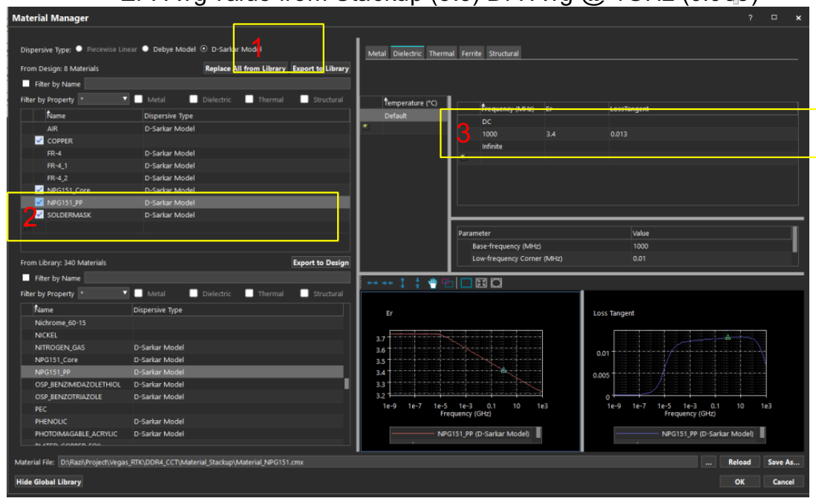Toggle the COPPER material checkbox

[x=39, y=140]
